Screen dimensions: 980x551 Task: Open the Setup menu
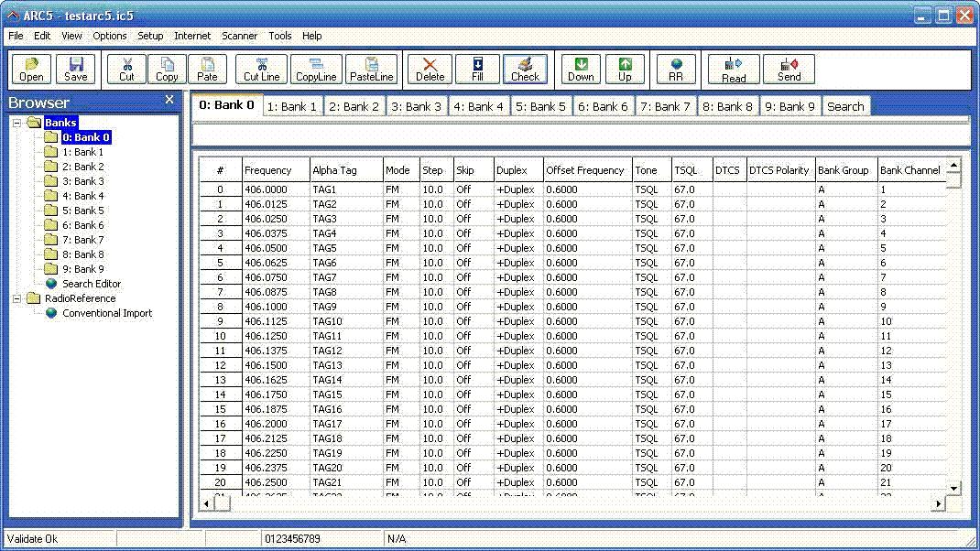click(x=150, y=37)
